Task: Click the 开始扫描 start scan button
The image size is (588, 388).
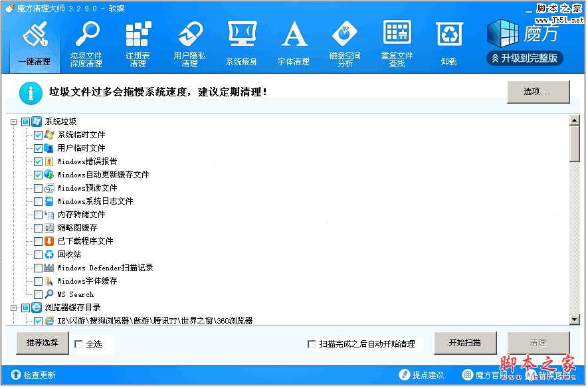Action: point(465,343)
